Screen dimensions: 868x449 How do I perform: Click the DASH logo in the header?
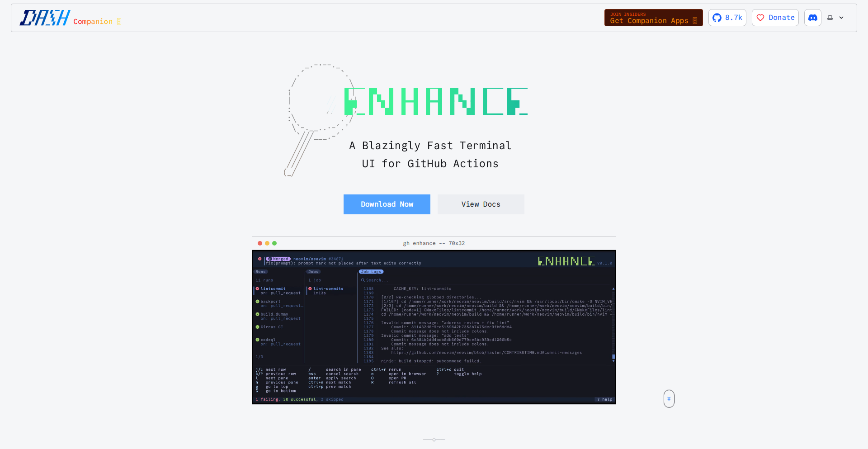click(45, 18)
